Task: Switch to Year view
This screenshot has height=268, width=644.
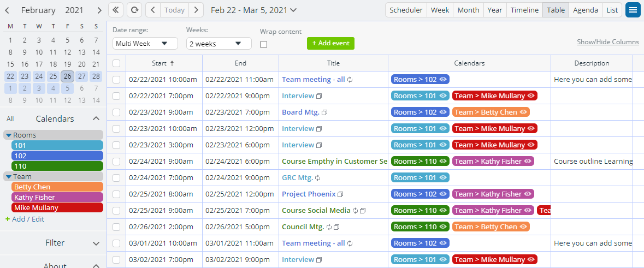Action: (x=495, y=10)
